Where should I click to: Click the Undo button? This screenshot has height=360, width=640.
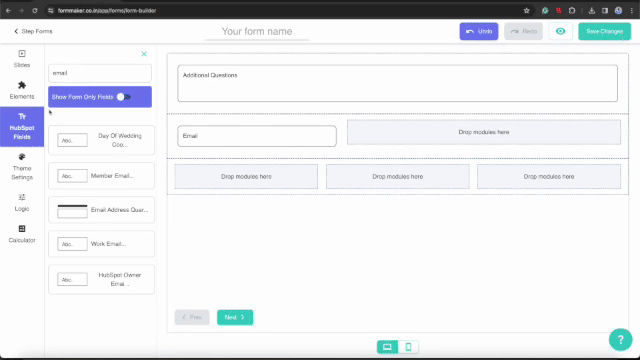click(x=479, y=31)
